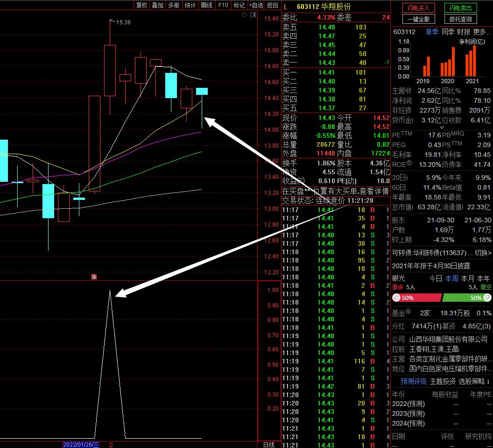Expand the financial data chevron below 货币金
Image resolution: width=493 pixels, height=448 pixels.
click(x=442, y=128)
